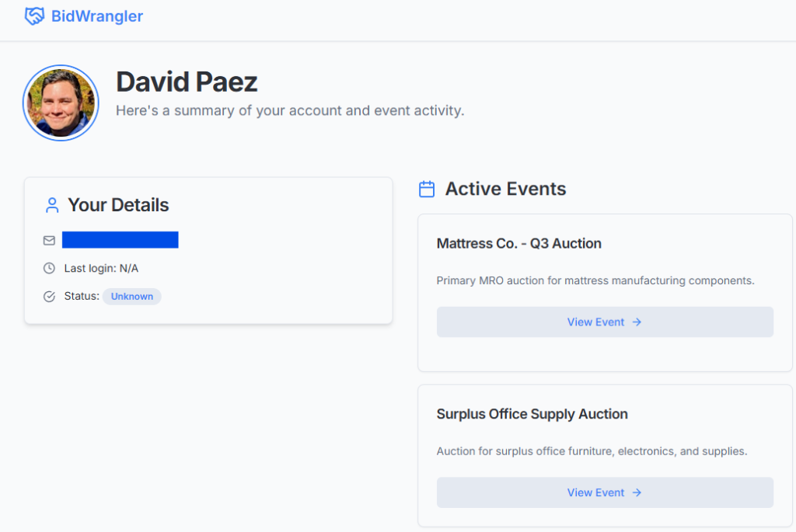Click the Active Events heading

(x=504, y=189)
